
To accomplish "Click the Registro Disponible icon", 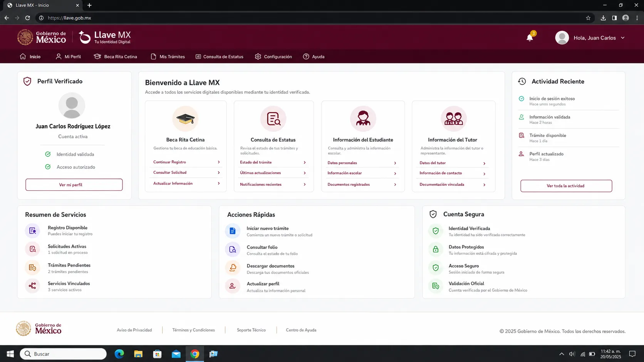I will point(32,231).
